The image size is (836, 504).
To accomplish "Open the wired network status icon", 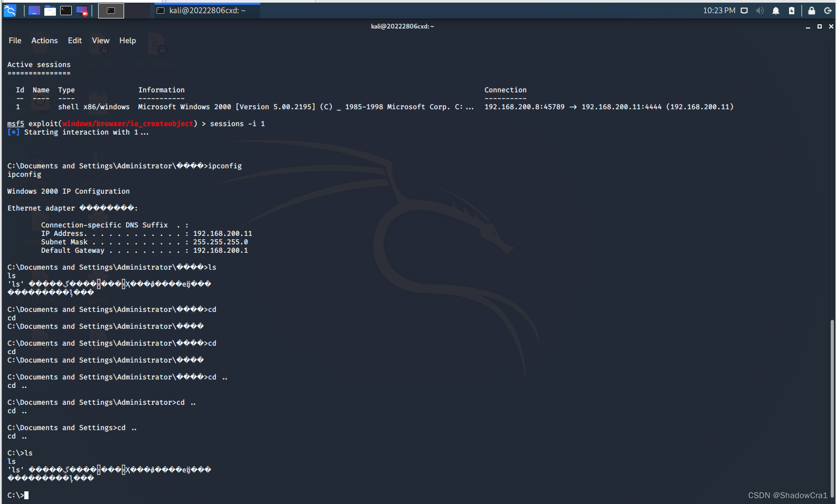I will (744, 11).
